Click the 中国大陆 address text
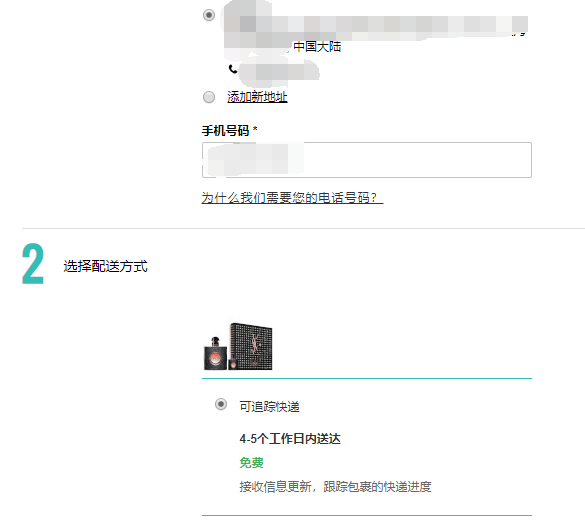 coord(317,47)
